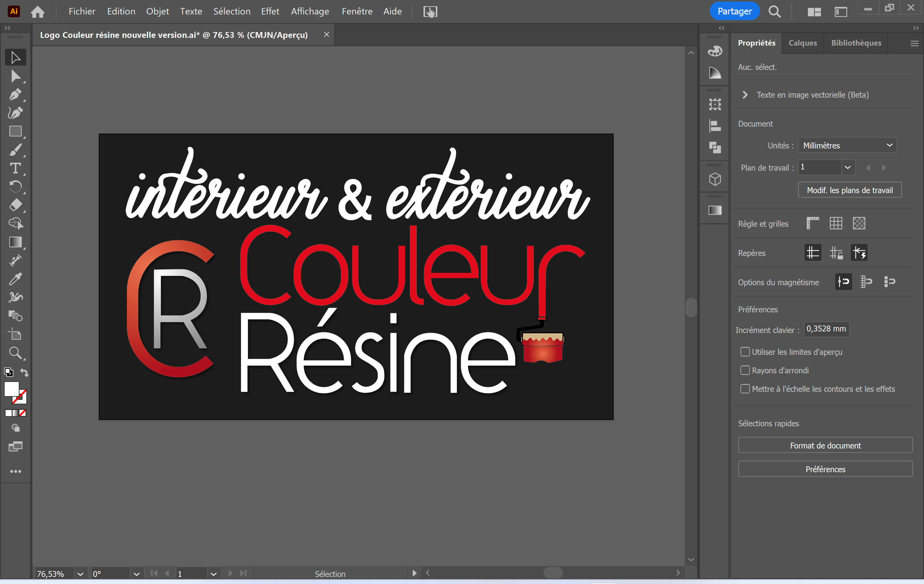Toggle transparency grid button
The height and width of the screenshot is (584, 924).
click(x=859, y=223)
